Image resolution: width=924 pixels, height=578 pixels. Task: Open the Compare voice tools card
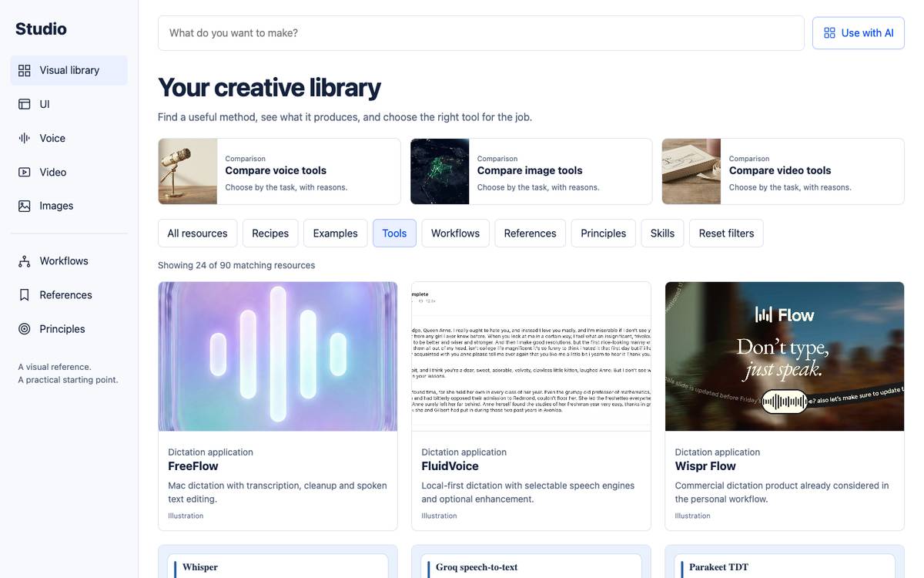point(280,171)
